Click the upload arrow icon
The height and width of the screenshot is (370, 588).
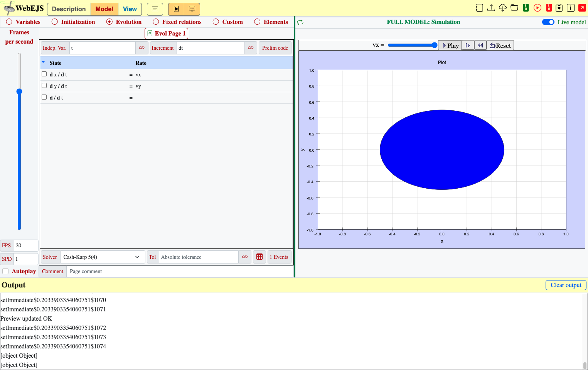pyautogui.click(x=491, y=8)
